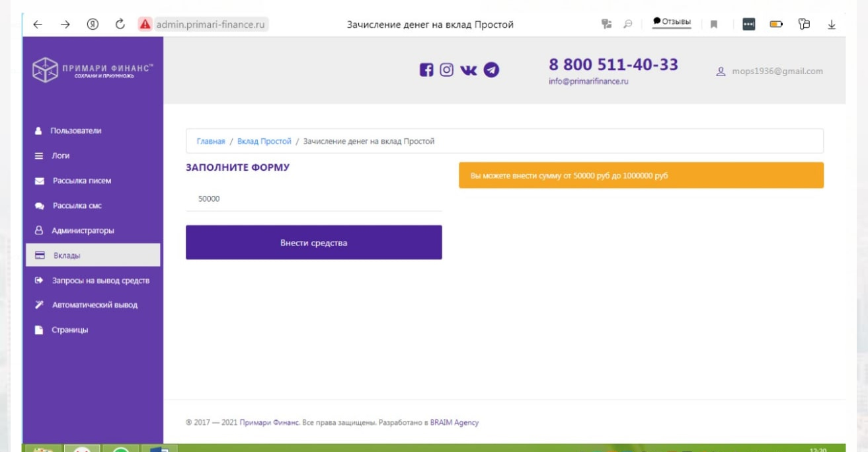This screenshot has height=452, width=868.
Task: Open the browser downloads arrow icon
Action: (x=832, y=24)
